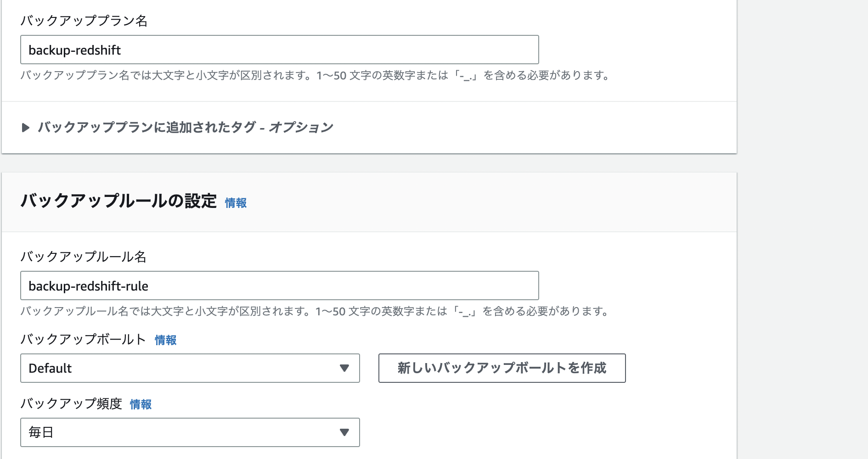Open the 情報 link beside バックアップボールト
Viewport: 868px width, 459px height.
click(x=166, y=340)
